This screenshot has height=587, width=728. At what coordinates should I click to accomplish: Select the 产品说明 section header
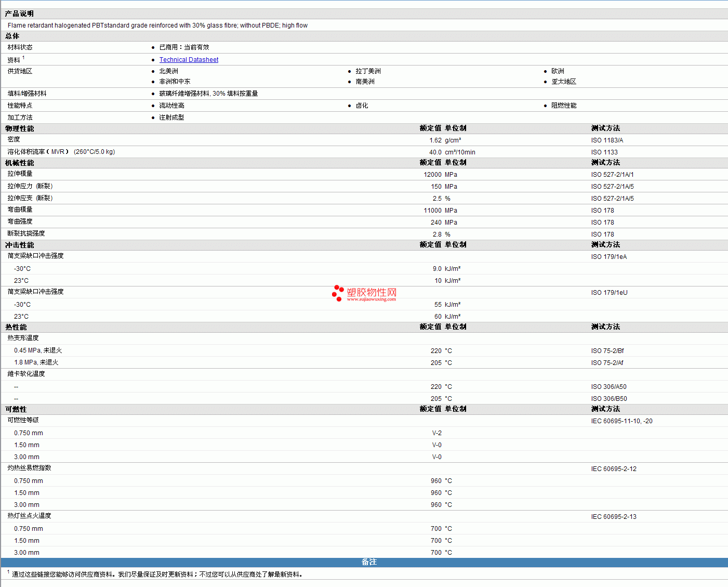tap(19, 14)
